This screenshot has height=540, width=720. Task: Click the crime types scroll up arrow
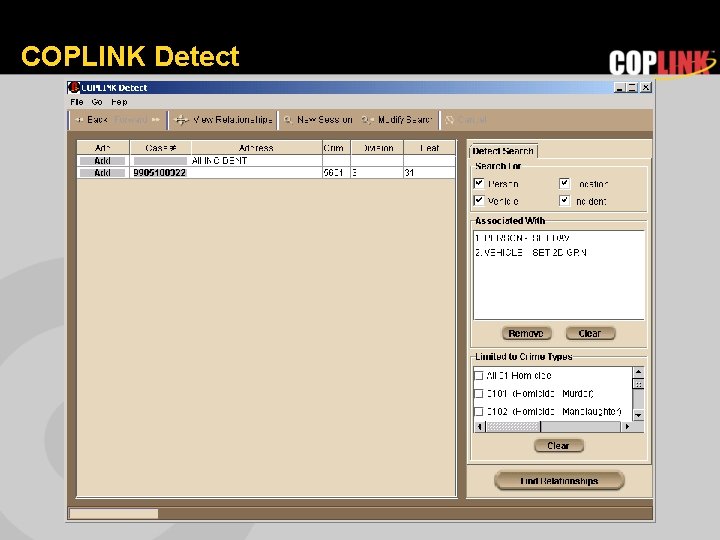(638, 372)
